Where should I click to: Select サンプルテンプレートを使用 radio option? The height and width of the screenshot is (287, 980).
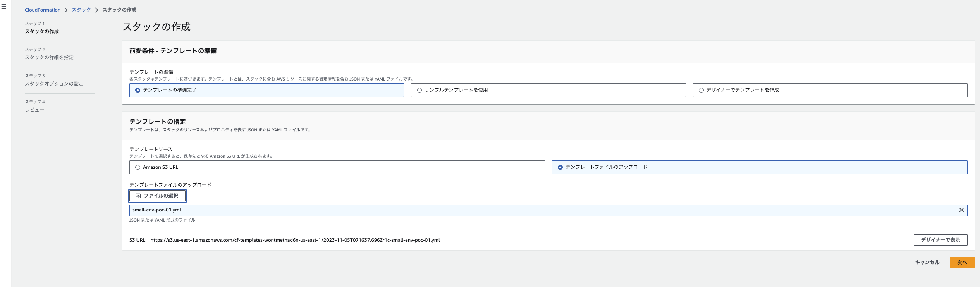(419, 90)
